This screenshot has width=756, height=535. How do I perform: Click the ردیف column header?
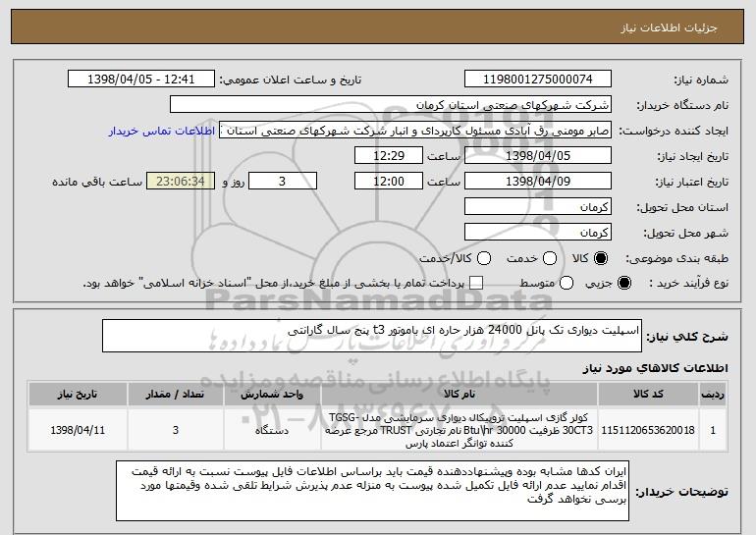coord(713,395)
